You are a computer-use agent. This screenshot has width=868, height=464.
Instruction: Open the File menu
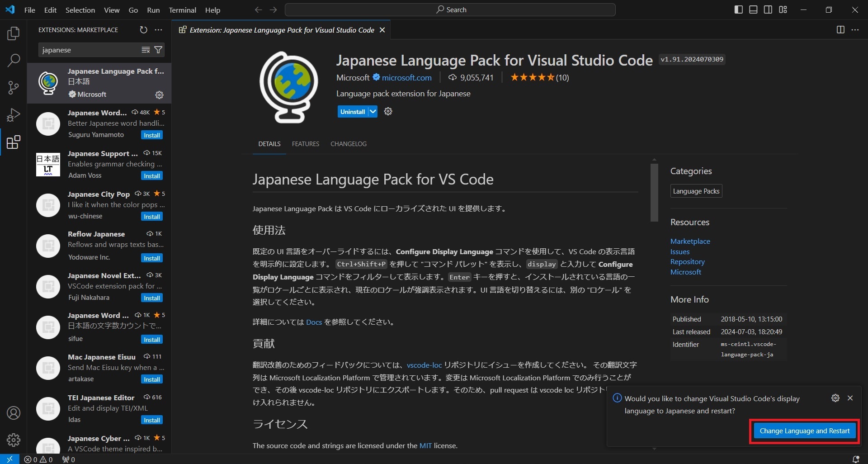(30, 10)
